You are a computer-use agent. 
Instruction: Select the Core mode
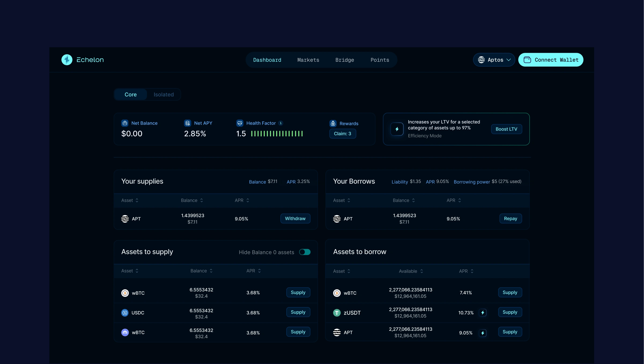[131, 94]
